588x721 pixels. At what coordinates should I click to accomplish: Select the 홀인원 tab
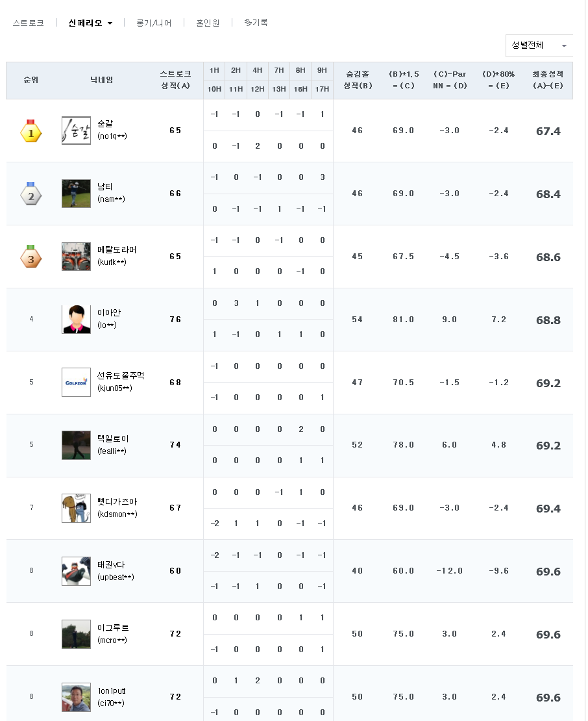coord(208,23)
